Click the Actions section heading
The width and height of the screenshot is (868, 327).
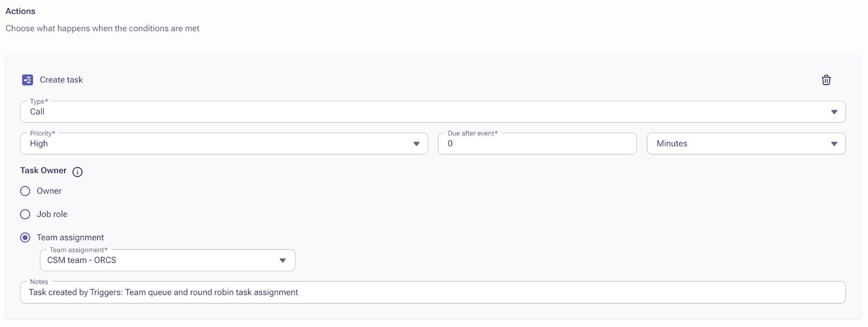click(x=20, y=11)
